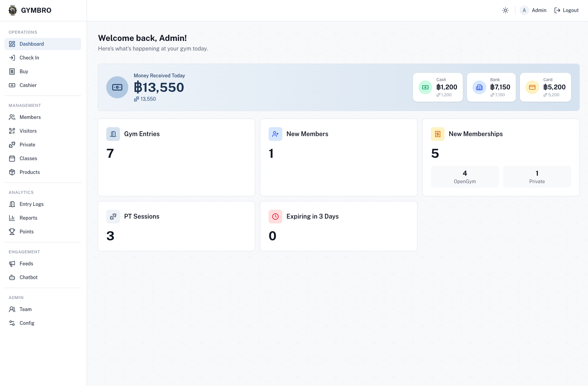This screenshot has height=386, width=588.
Task: Open the Admin user profile
Action: click(533, 10)
